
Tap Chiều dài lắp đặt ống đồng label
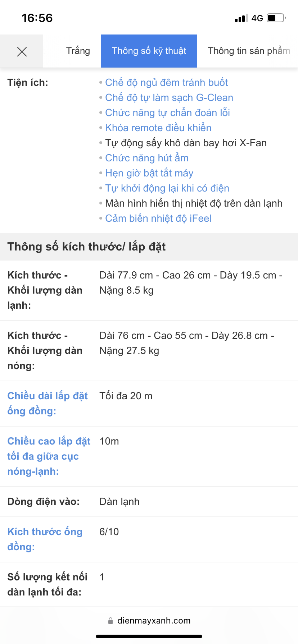(48, 403)
